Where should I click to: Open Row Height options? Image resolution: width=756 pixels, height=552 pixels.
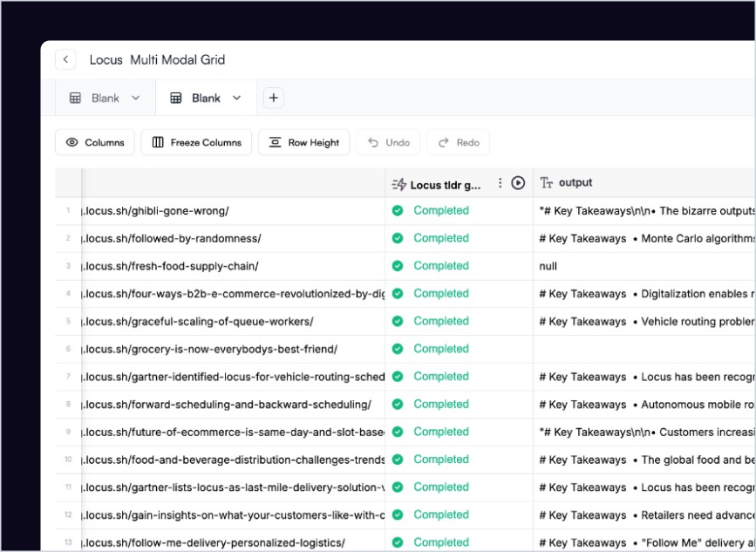pyautogui.click(x=303, y=142)
